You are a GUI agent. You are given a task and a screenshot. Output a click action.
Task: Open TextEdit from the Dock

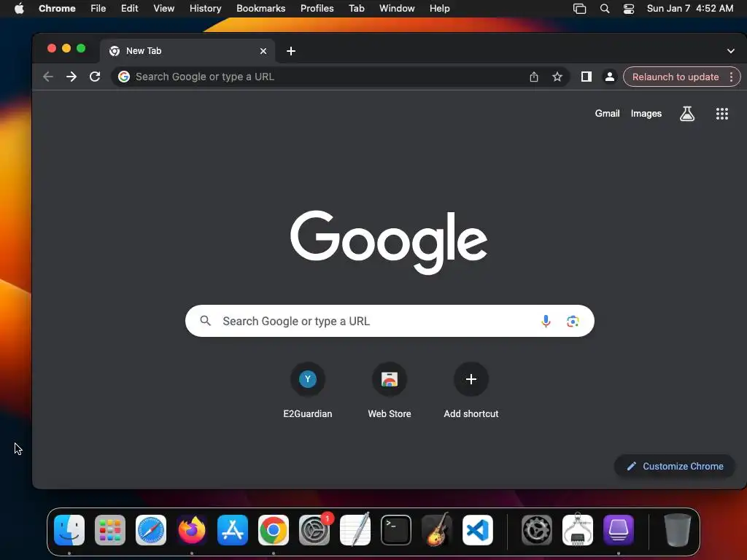(355, 529)
